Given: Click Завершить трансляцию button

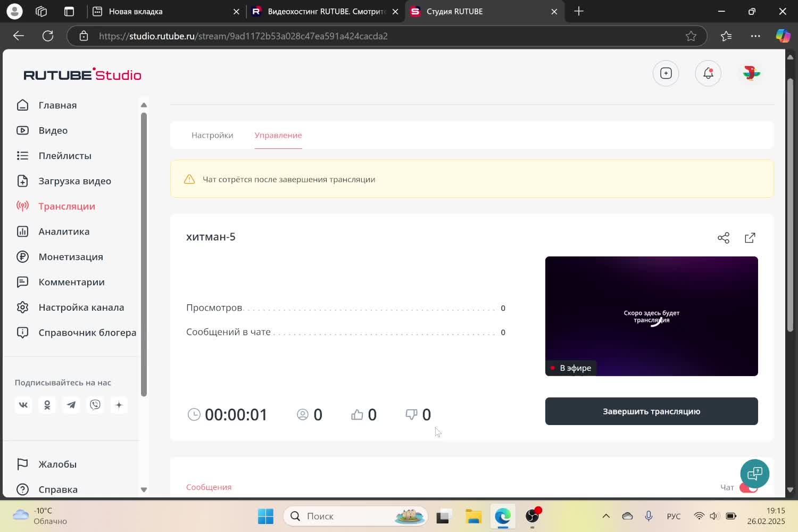Looking at the screenshot, I should pos(652,411).
